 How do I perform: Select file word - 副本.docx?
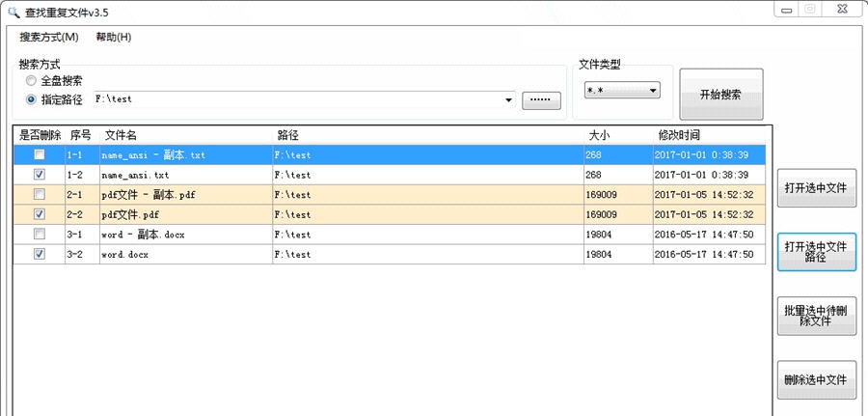[143, 235]
